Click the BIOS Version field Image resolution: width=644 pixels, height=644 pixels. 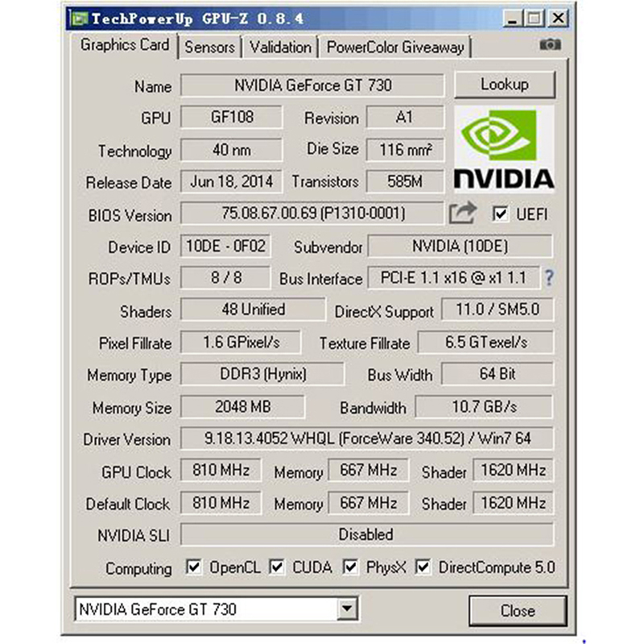(x=312, y=214)
